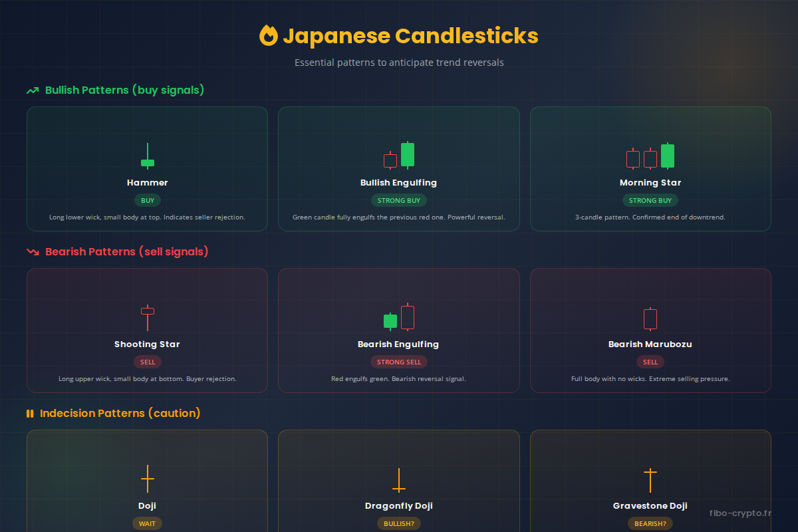Select the Morning Star three-candle icon
The image size is (798, 532).
(x=650, y=156)
